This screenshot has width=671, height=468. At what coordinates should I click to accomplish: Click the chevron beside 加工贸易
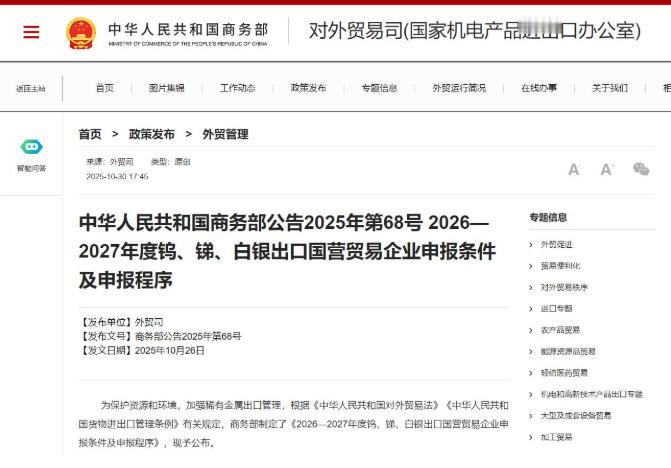click(531, 437)
